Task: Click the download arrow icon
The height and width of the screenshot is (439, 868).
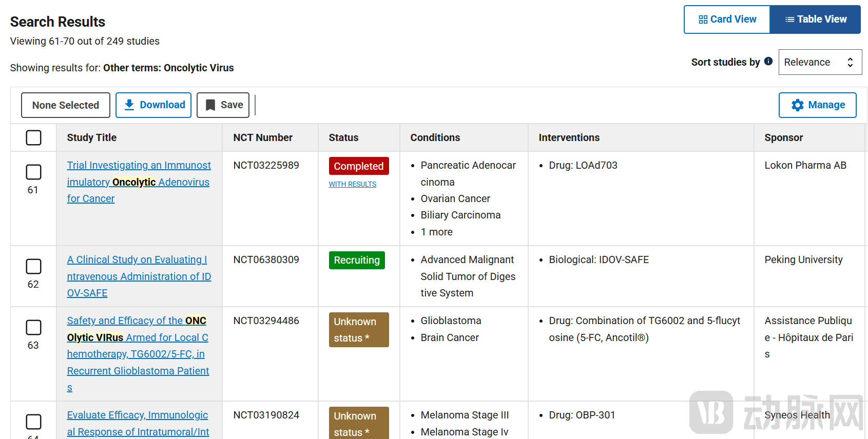Action: tap(129, 105)
